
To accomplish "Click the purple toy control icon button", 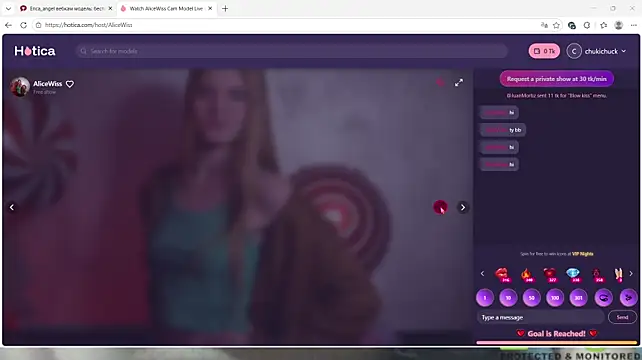I will 604,298.
